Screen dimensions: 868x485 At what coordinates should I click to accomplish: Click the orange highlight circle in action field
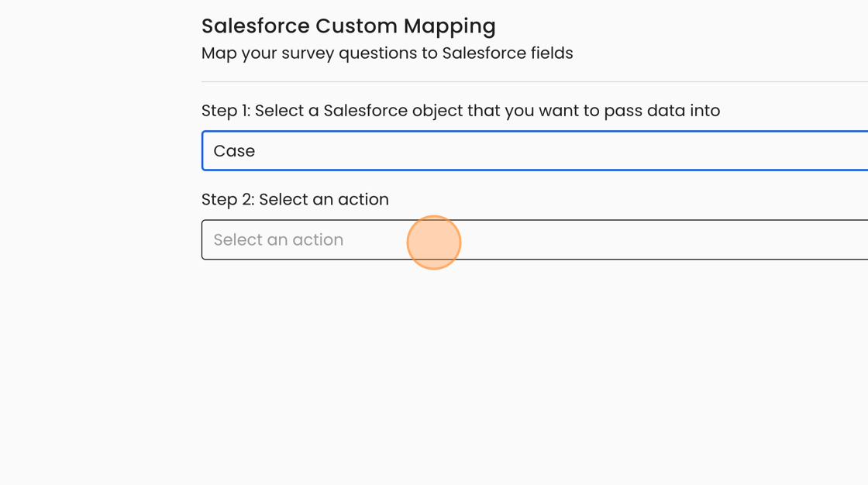pyautogui.click(x=434, y=242)
